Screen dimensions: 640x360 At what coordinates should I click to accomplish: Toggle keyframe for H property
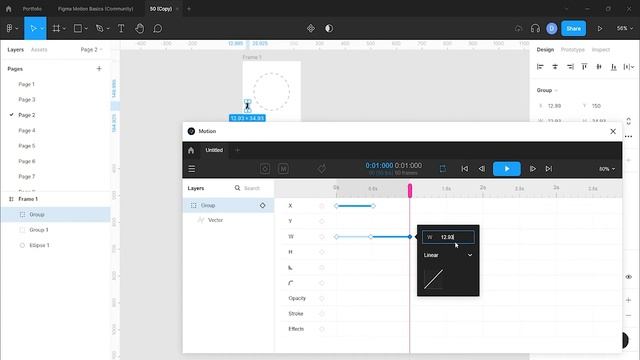pyautogui.click(x=322, y=252)
